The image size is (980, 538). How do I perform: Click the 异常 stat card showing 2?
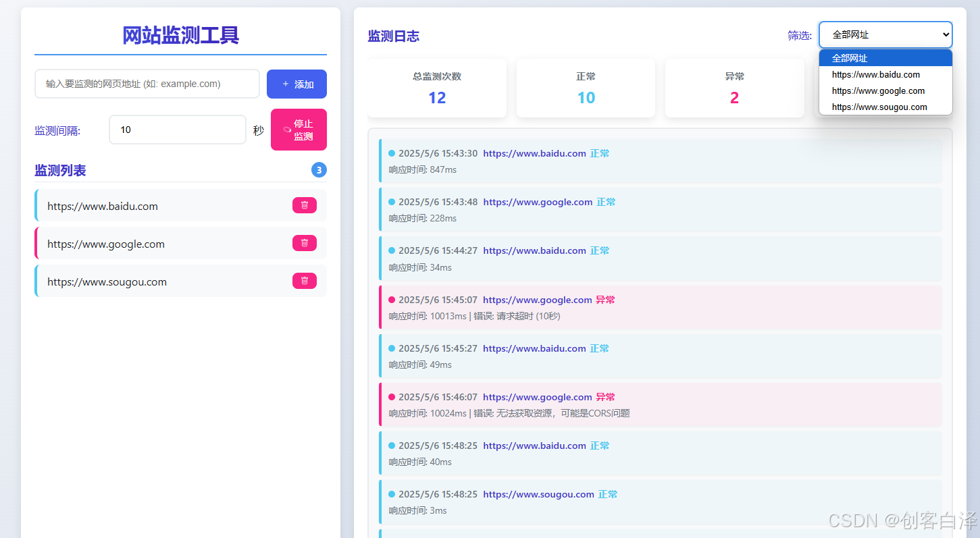pos(734,88)
